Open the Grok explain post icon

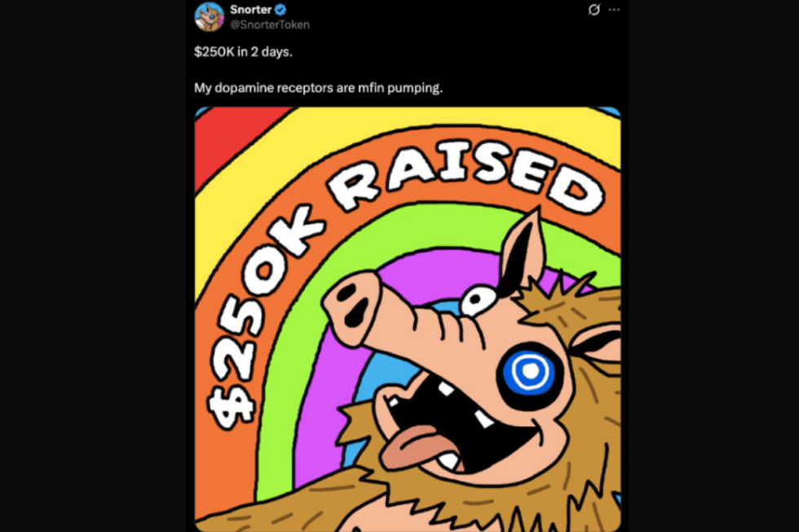594,10
